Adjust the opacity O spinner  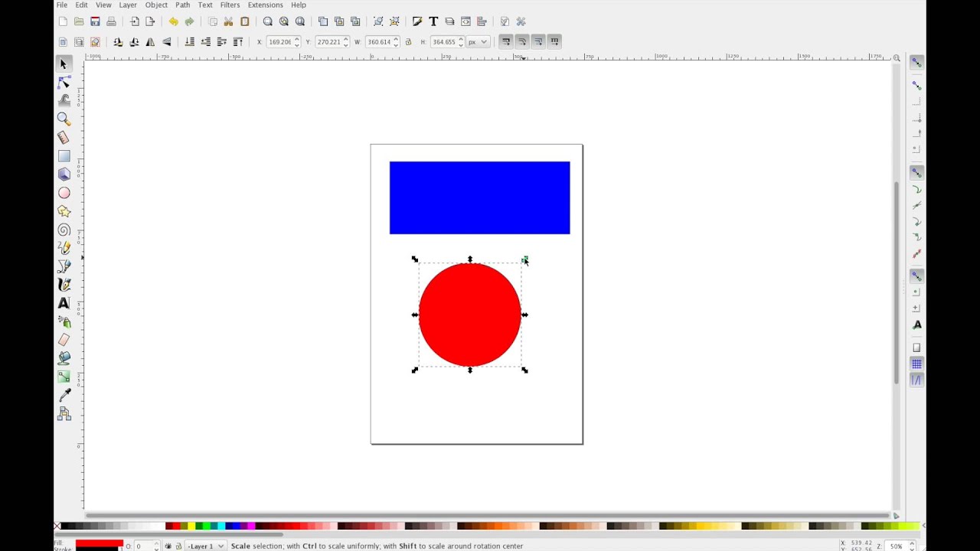157,546
